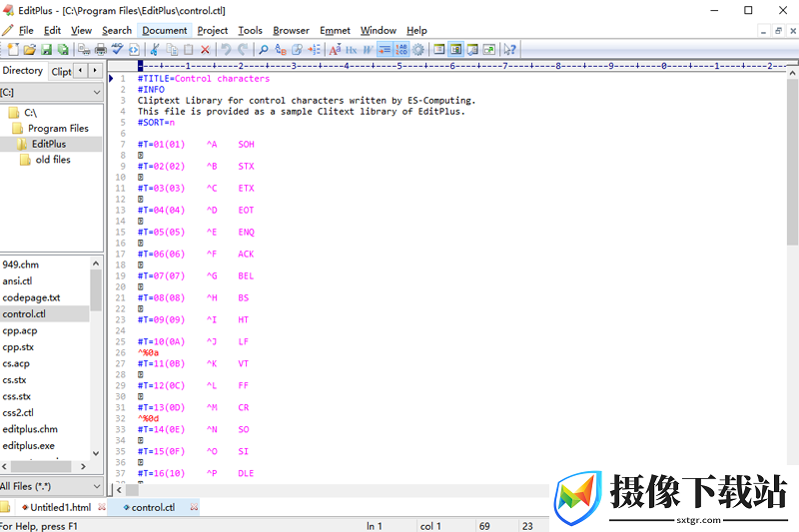Open Preferences with the gear icon
Viewport: 799px width, 532px height.
pos(418,49)
